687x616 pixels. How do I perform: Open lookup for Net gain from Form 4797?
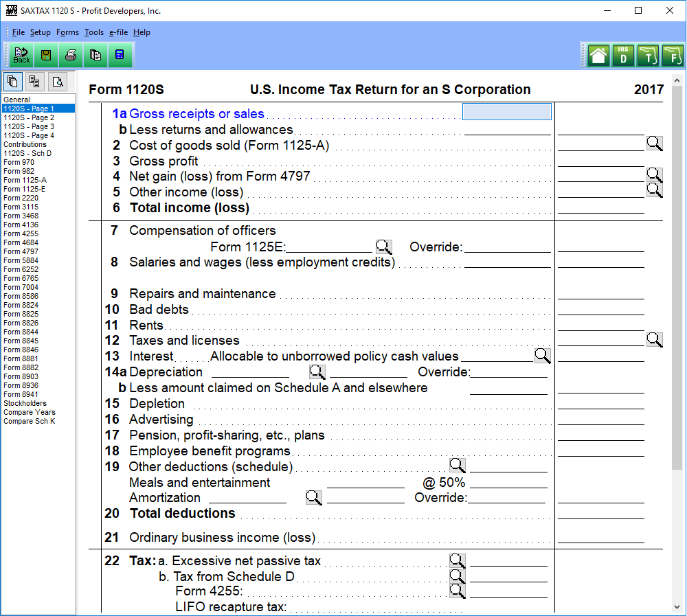click(654, 175)
